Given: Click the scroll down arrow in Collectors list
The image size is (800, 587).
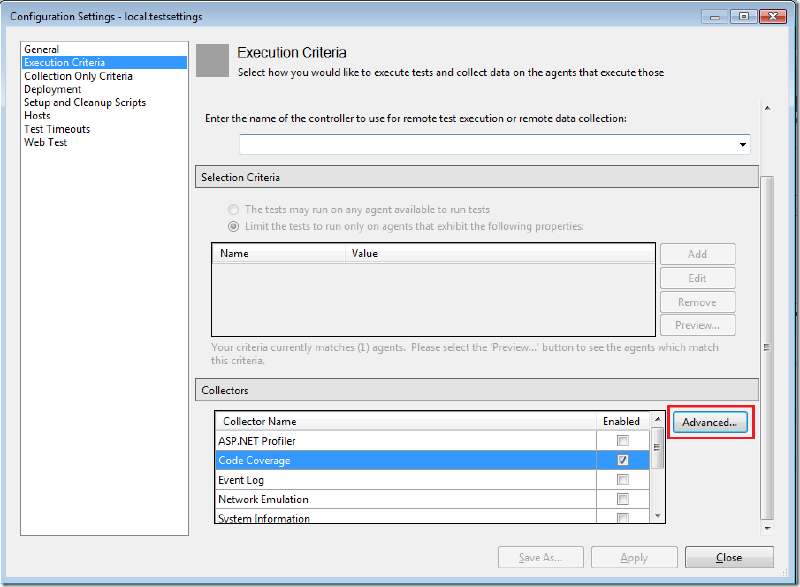Looking at the screenshot, I should click(x=658, y=516).
